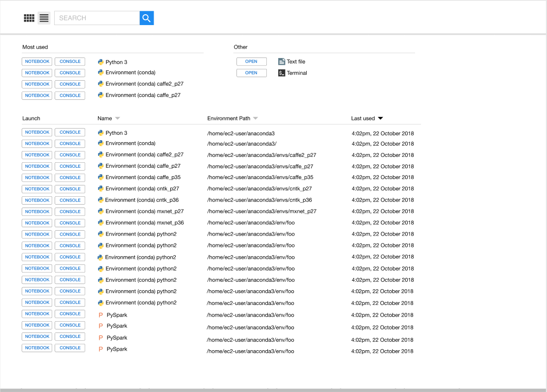The height and width of the screenshot is (392, 547).
Task: Sort by Last used column arrow
Action: 380,119
